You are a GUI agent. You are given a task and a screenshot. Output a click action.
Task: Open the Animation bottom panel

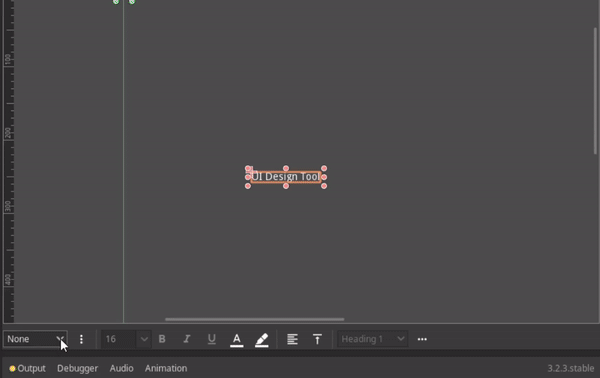(166, 368)
